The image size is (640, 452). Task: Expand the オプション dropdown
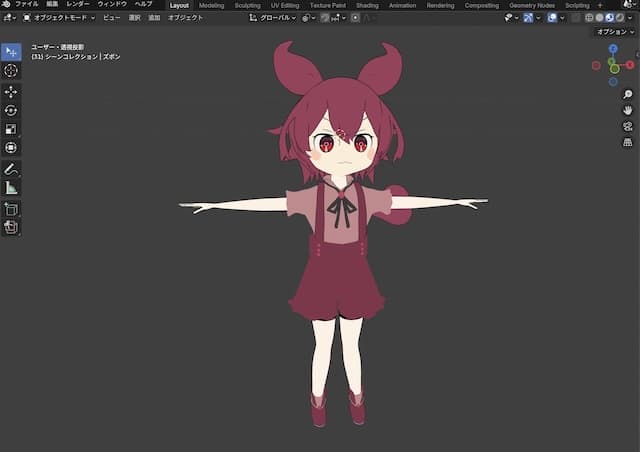612,32
